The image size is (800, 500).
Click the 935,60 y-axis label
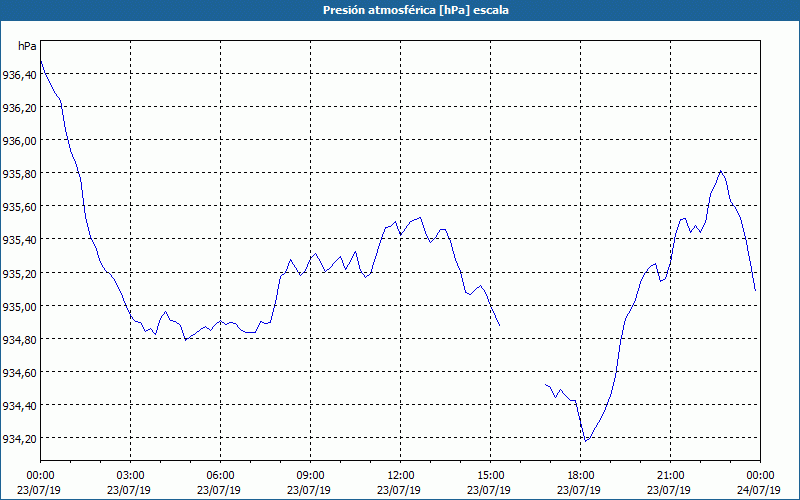pos(19,208)
